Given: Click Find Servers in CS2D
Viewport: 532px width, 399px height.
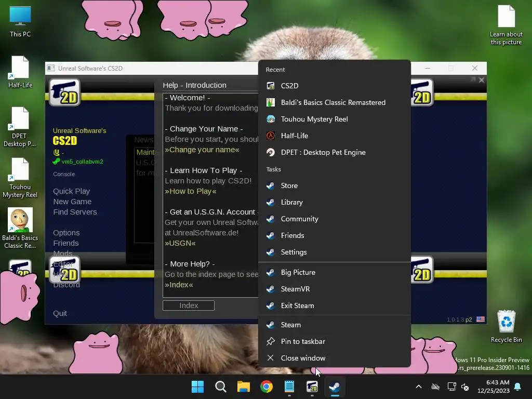Looking at the screenshot, I should [75, 212].
